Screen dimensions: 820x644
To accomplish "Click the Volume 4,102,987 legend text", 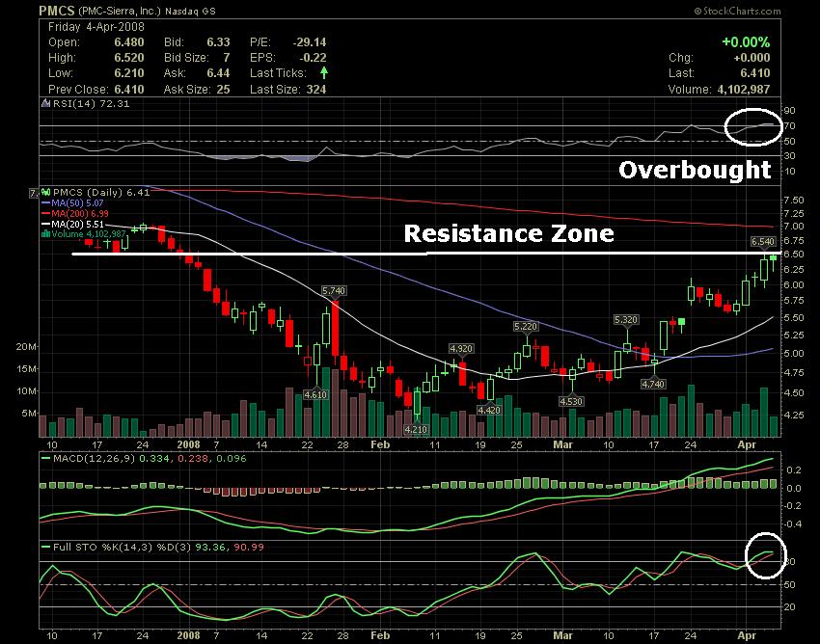I will pos(89,234).
